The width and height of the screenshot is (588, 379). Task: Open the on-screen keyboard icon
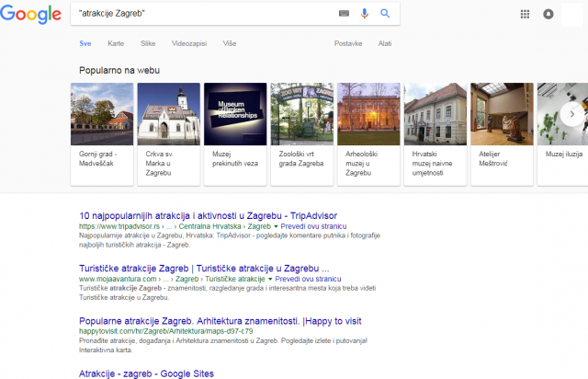(345, 14)
